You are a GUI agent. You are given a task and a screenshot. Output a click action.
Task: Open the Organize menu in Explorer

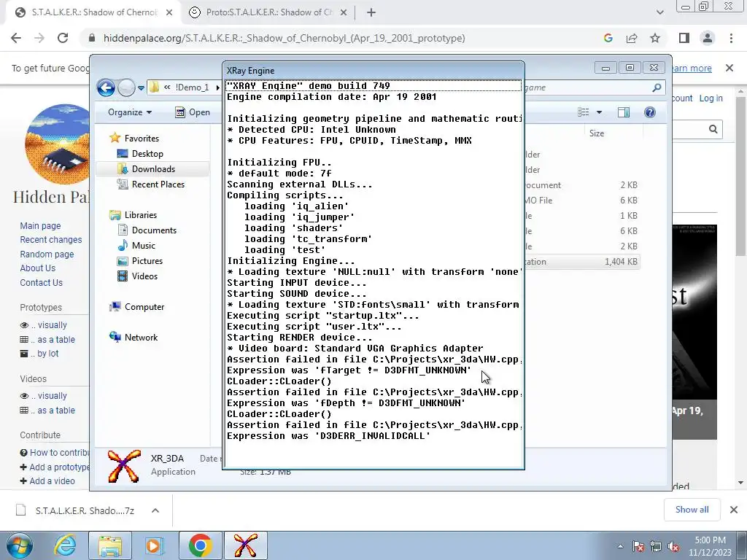pyautogui.click(x=130, y=112)
